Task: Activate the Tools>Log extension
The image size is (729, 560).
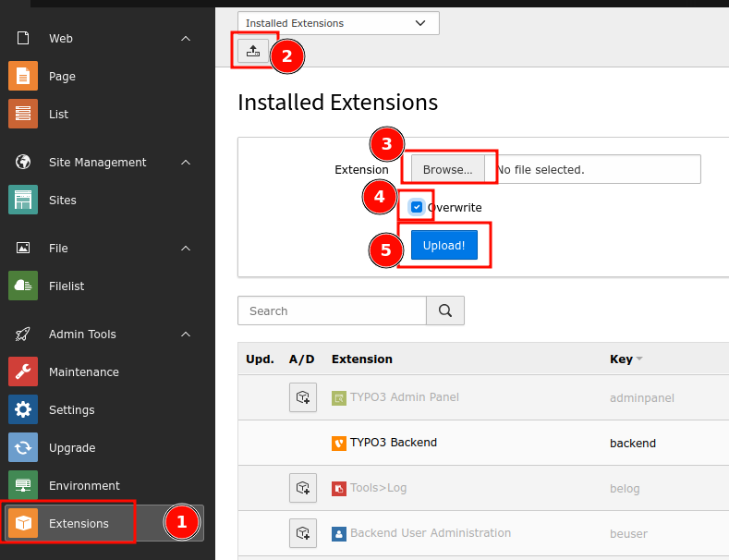Action: point(303,488)
